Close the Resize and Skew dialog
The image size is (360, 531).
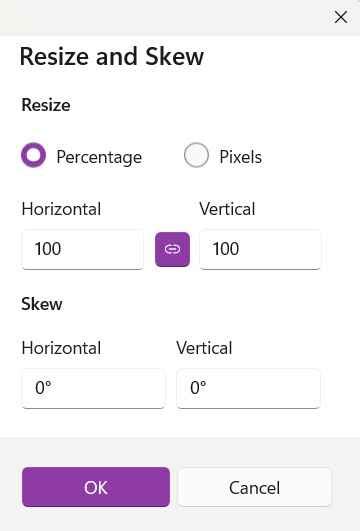(341, 17)
